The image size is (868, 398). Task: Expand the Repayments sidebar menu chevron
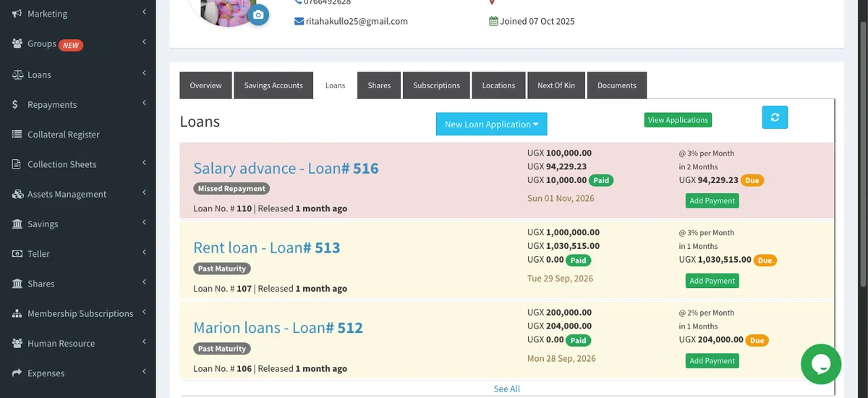[145, 103]
